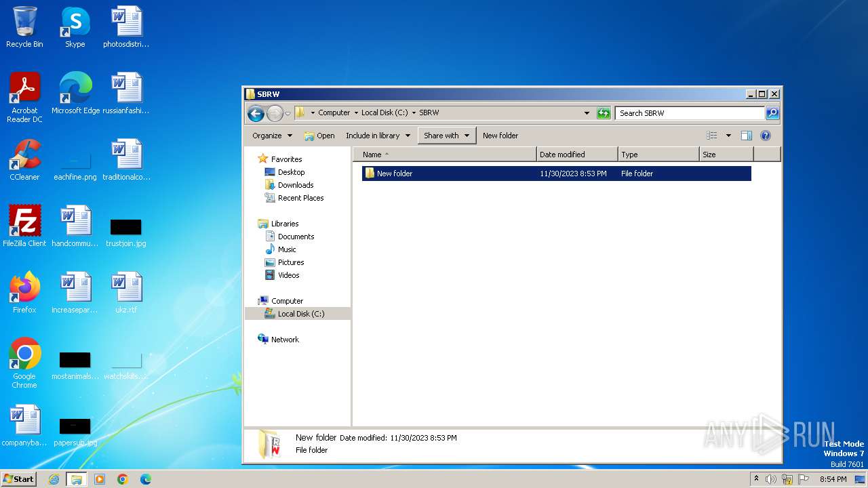Sort by the Name column header

coord(445,155)
